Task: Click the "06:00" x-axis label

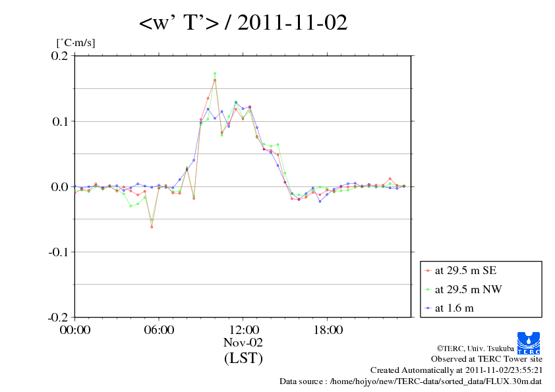Action: tap(159, 329)
